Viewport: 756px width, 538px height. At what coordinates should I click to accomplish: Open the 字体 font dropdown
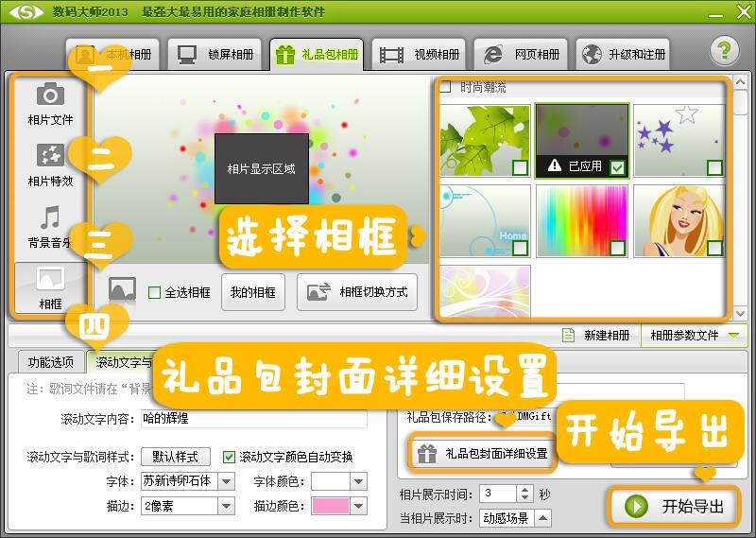pyautogui.click(x=226, y=481)
